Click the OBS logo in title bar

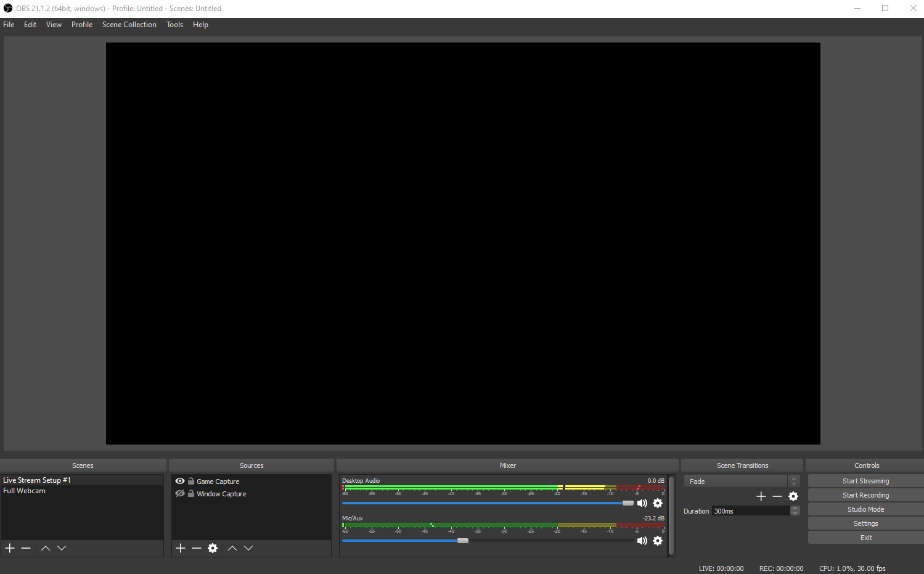8,8
